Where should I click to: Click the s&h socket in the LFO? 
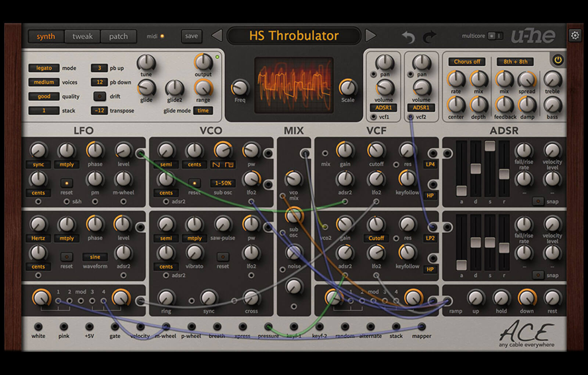pos(66,202)
